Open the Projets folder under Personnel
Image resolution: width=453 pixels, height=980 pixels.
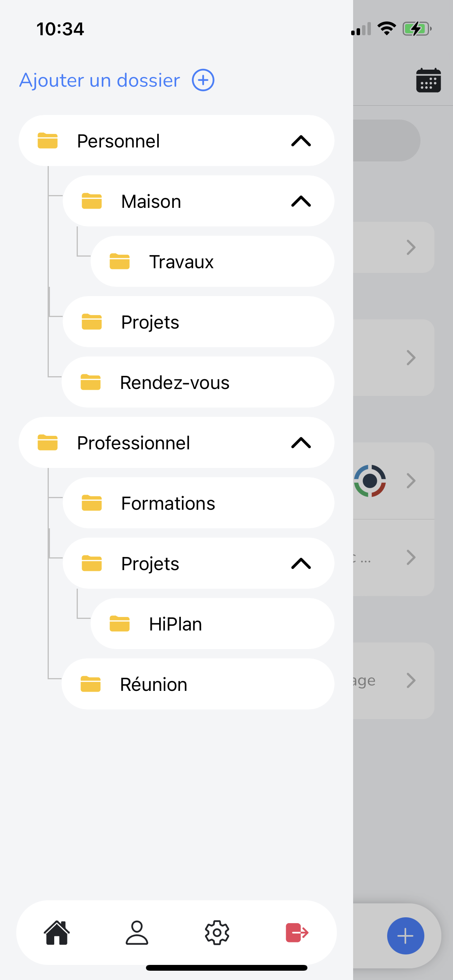point(199,322)
